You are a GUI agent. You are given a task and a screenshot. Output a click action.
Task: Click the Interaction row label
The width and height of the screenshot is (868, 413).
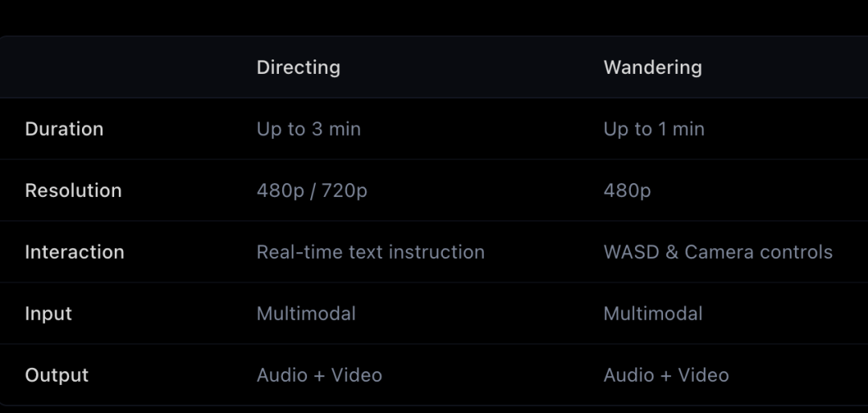[x=75, y=252]
